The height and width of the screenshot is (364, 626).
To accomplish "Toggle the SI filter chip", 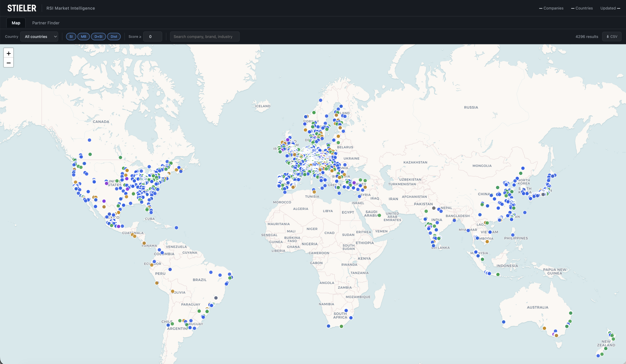I will 71,36.
